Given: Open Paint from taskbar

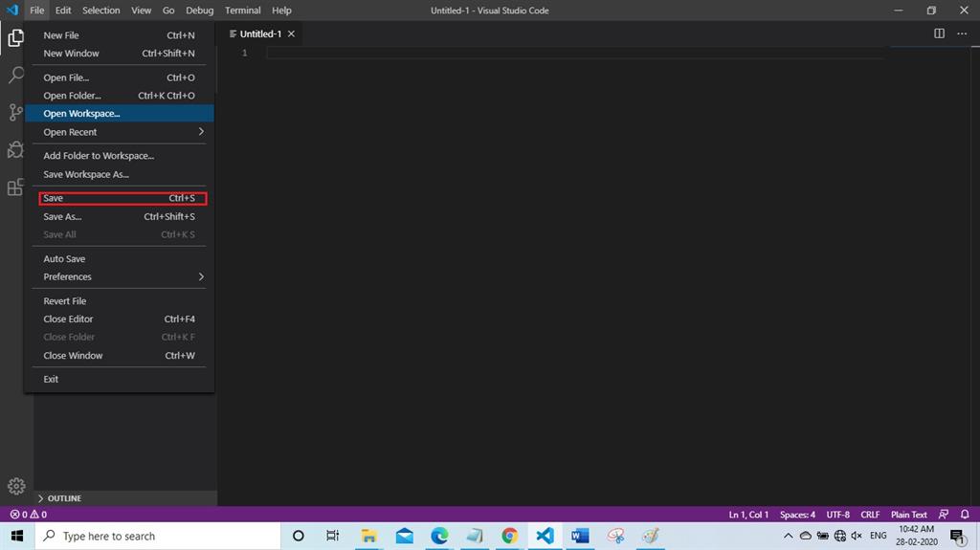Looking at the screenshot, I should pos(651,536).
